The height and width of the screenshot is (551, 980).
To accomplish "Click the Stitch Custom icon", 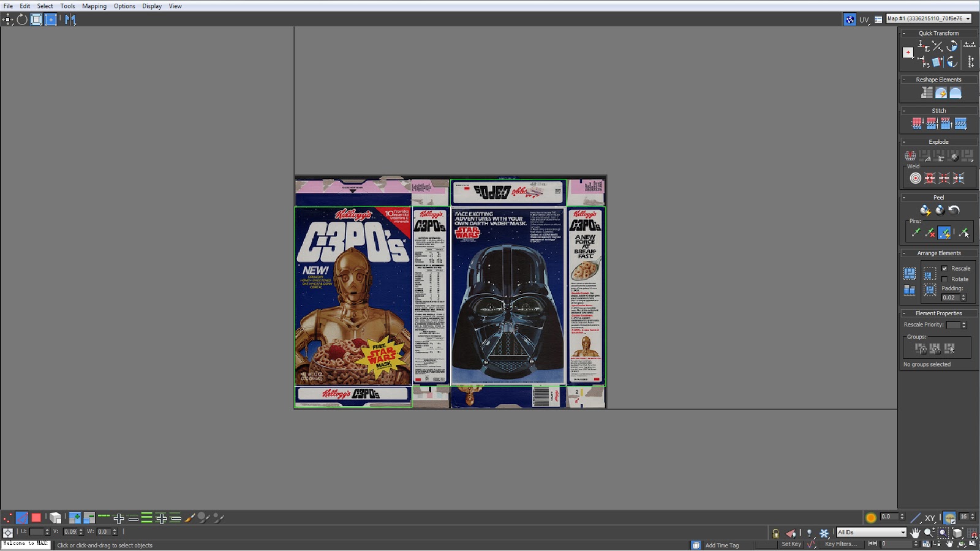I will [960, 124].
